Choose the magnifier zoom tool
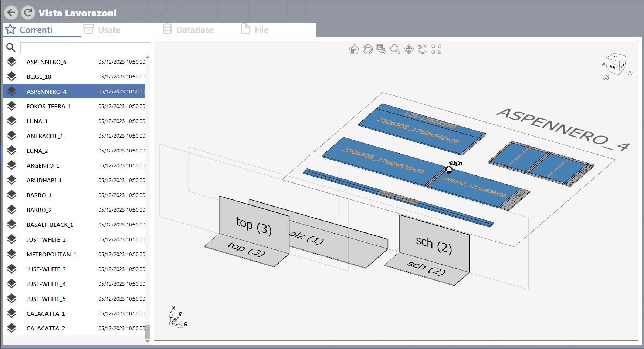644x349 pixels. (395, 49)
